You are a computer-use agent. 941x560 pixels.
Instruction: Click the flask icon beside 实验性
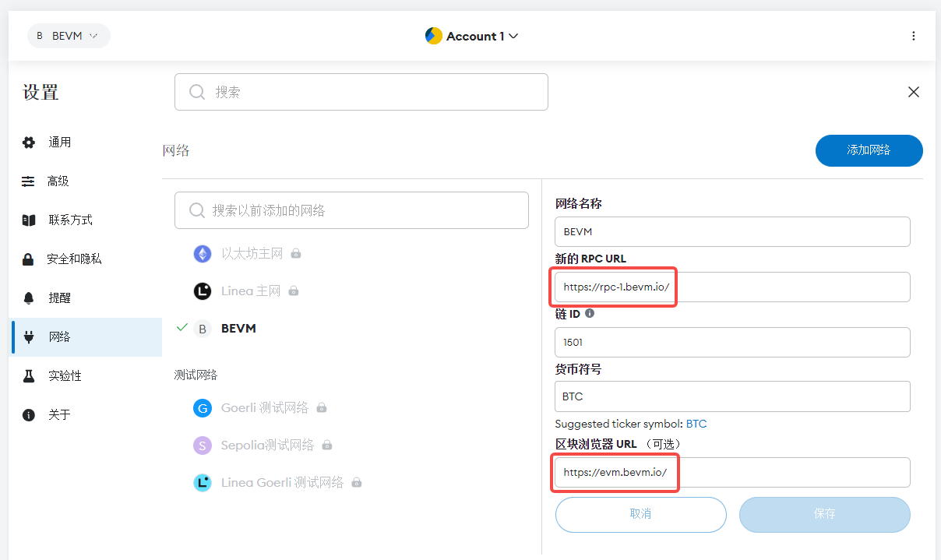pyautogui.click(x=29, y=375)
